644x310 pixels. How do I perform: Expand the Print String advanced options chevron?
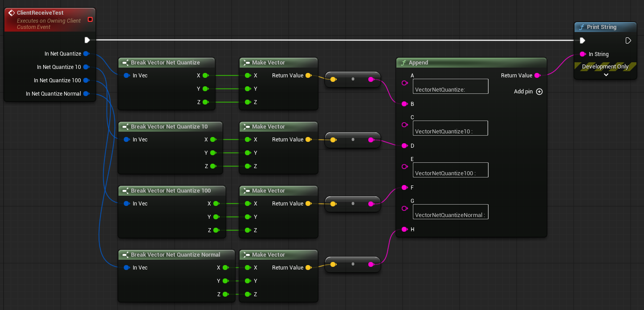point(606,75)
